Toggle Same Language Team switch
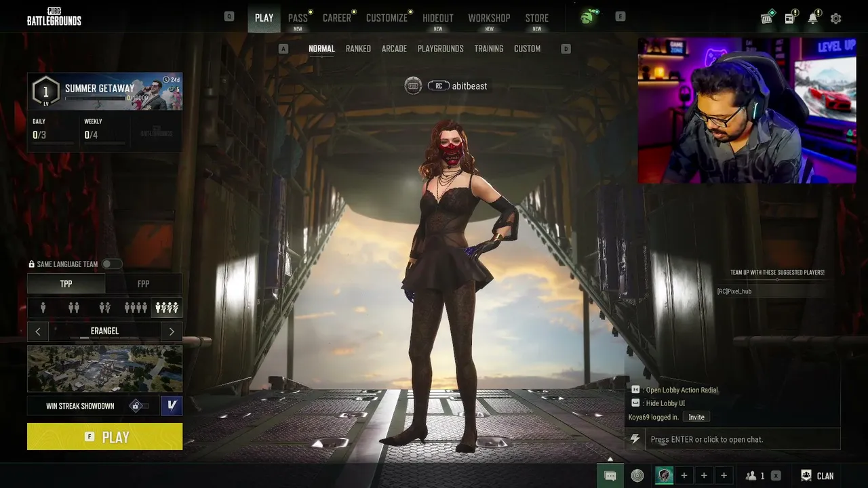This screenshot has width=868, height=488. point(112,264)
